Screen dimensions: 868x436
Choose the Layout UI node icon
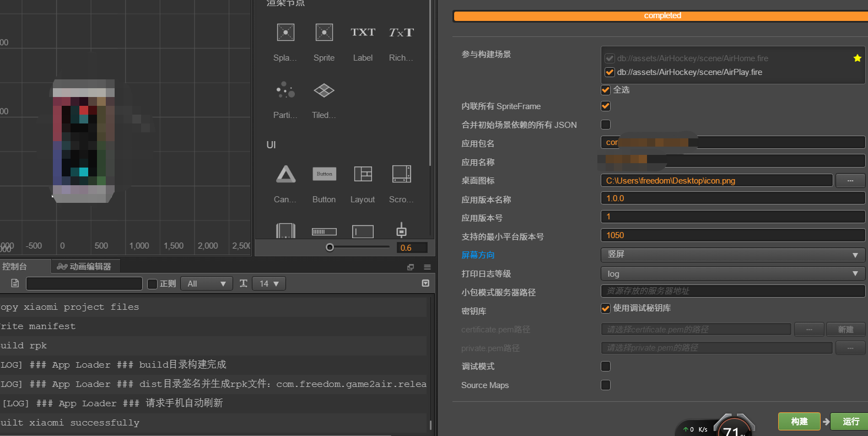click(x=363, y=174)
